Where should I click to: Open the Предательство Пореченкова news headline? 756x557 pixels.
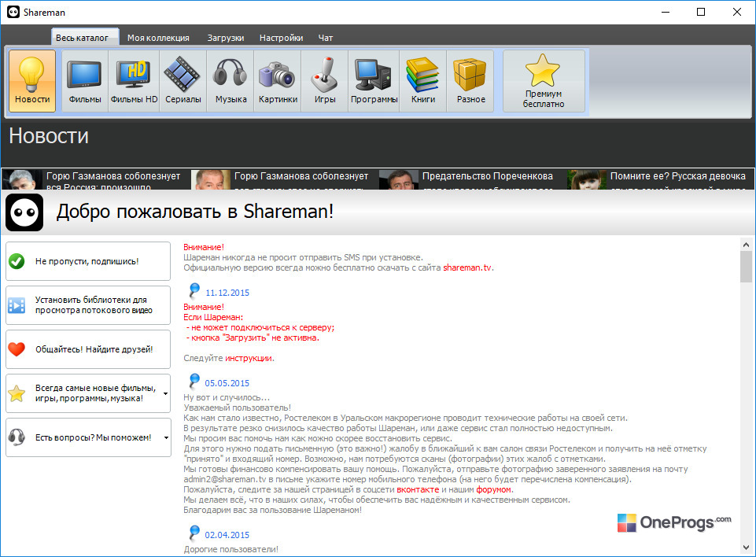[488, 176]
